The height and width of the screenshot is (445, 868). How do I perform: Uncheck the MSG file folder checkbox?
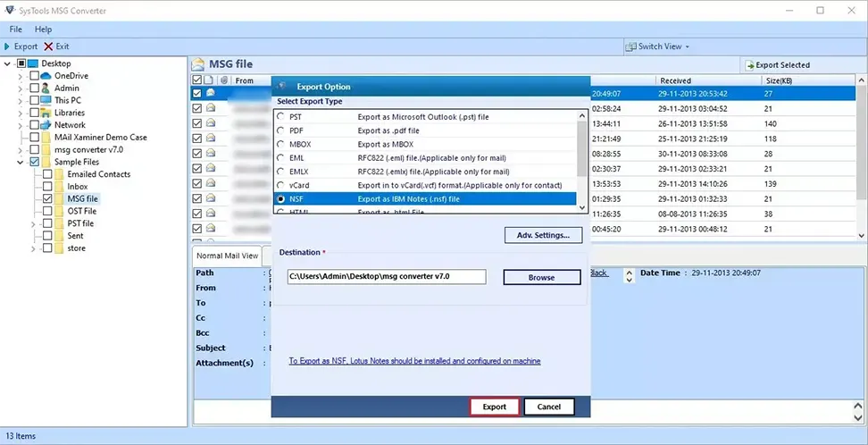[x=47, y=199]
